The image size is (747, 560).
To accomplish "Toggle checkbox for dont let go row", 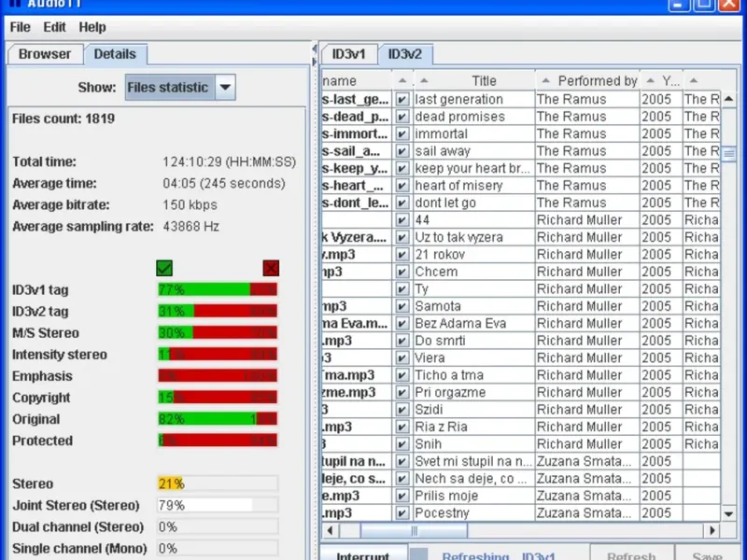I will pyautogui.click(x=402, y=203).
